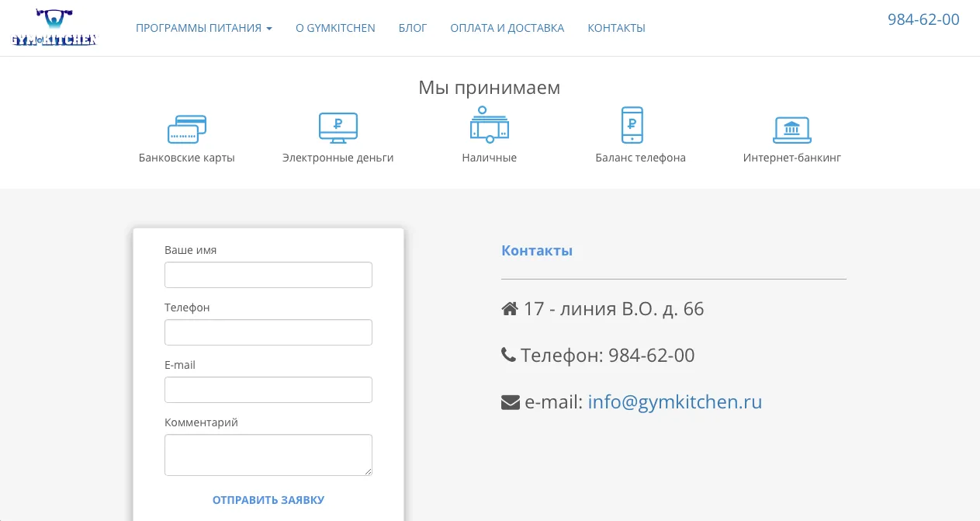980x521 pixels.
Task: Click the info@gymkitchen.ru email link
Action: coord(675,402)
